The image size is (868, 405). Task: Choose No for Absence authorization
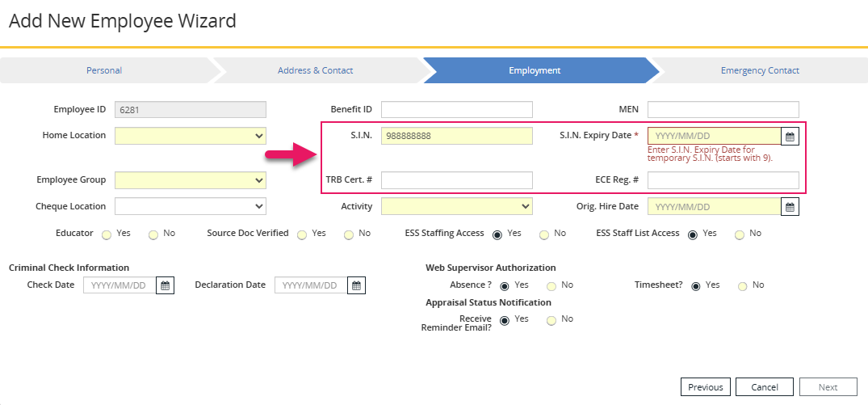pos(551,286)
